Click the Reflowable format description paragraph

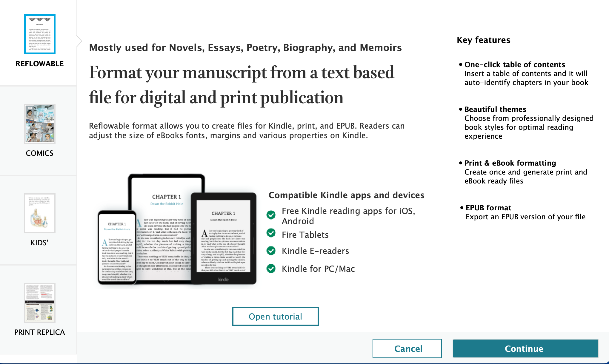pos(247,131)
